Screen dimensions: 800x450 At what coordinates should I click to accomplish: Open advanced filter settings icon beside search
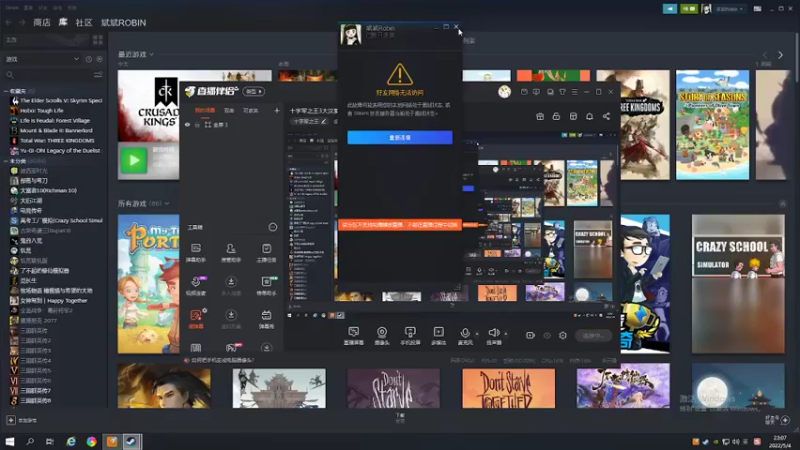(x=98, y=75)
